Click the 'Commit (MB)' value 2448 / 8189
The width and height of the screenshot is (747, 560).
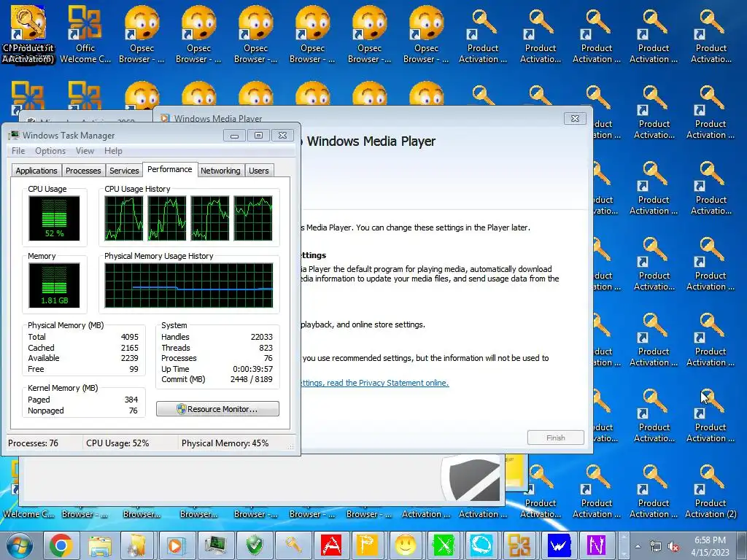point(251,379)
